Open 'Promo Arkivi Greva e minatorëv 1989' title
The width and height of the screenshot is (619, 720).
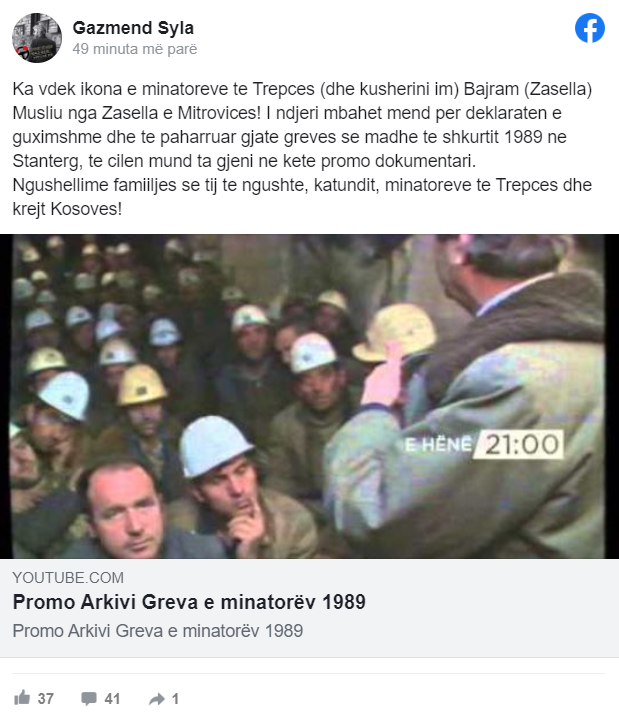click(189, 602)
